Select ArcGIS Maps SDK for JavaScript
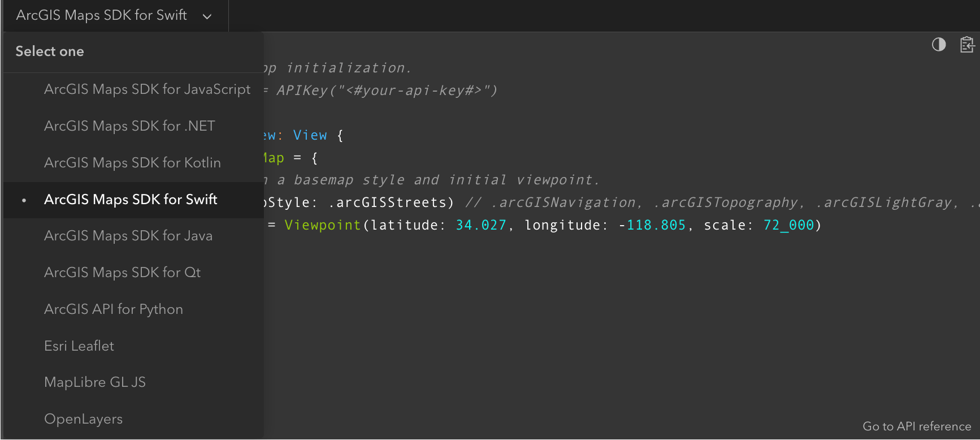Screen dimensions: 980x440 tap(133, 89)
